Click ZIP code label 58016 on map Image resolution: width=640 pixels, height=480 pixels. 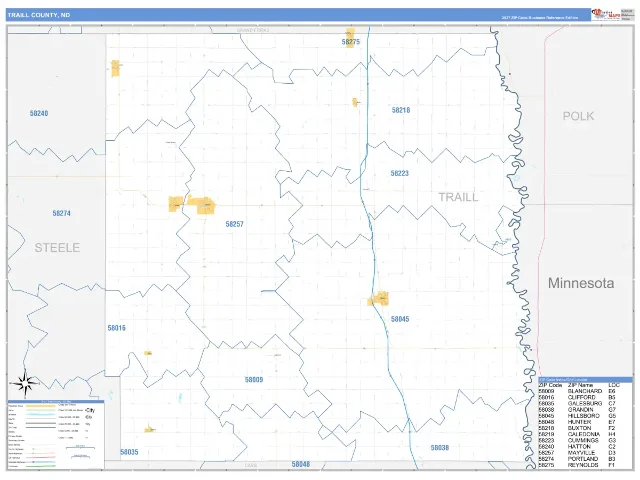117,328
